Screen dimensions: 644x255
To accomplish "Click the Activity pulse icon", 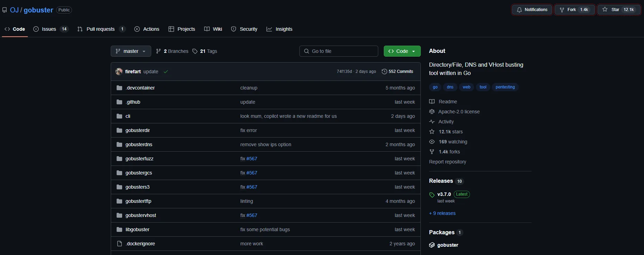I will [432, 122].
